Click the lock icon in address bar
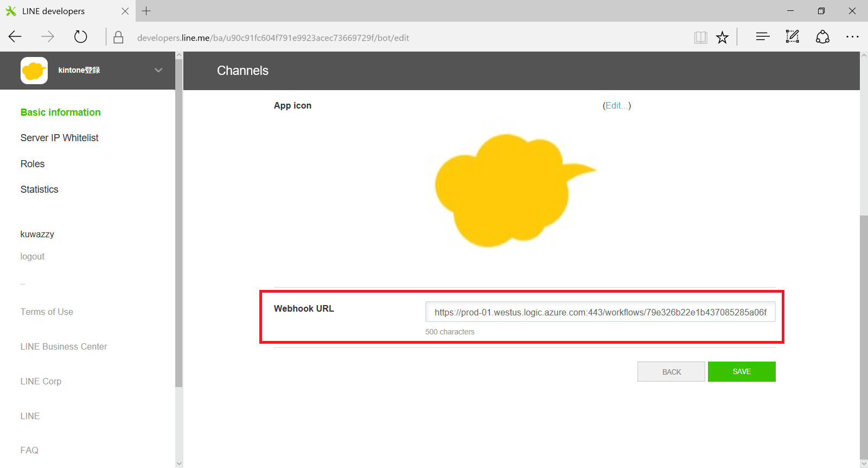Image resolution: width=868 pixels, height=468 pixels. click(118, 37)
